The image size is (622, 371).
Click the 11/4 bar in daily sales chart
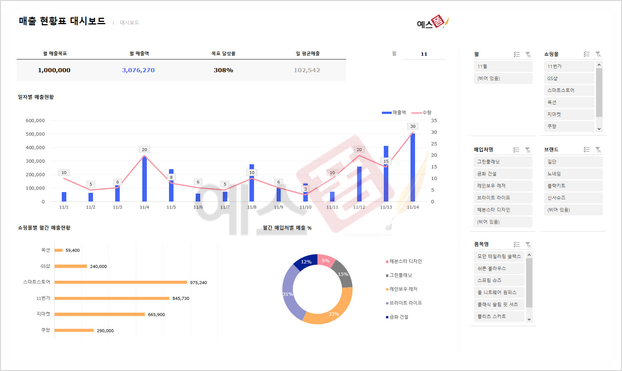[144, 179]
